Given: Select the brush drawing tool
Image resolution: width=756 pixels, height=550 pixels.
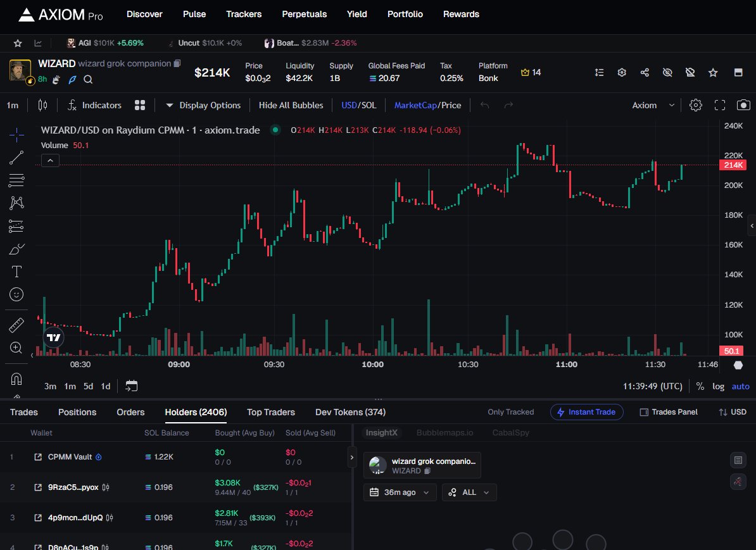Looking at the screenshot, I should (x=16, y=249).
